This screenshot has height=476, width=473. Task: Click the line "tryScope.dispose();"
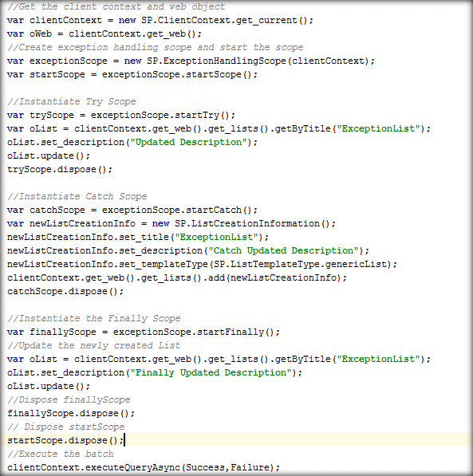click(60, 169)
